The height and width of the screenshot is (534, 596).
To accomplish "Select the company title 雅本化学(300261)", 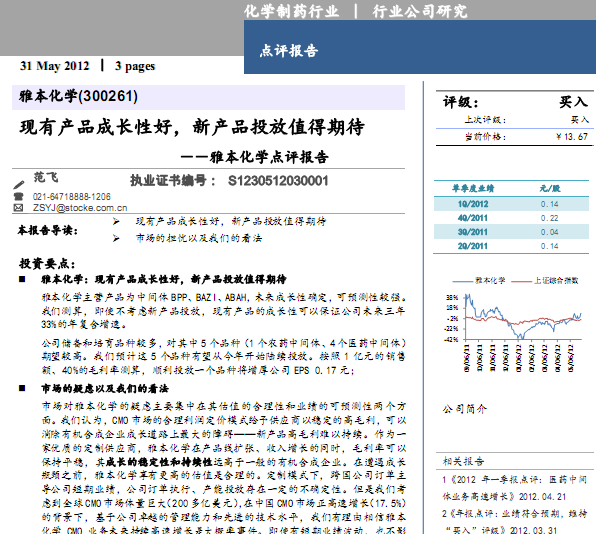I will pyautogui.click(x=78, y=96).
